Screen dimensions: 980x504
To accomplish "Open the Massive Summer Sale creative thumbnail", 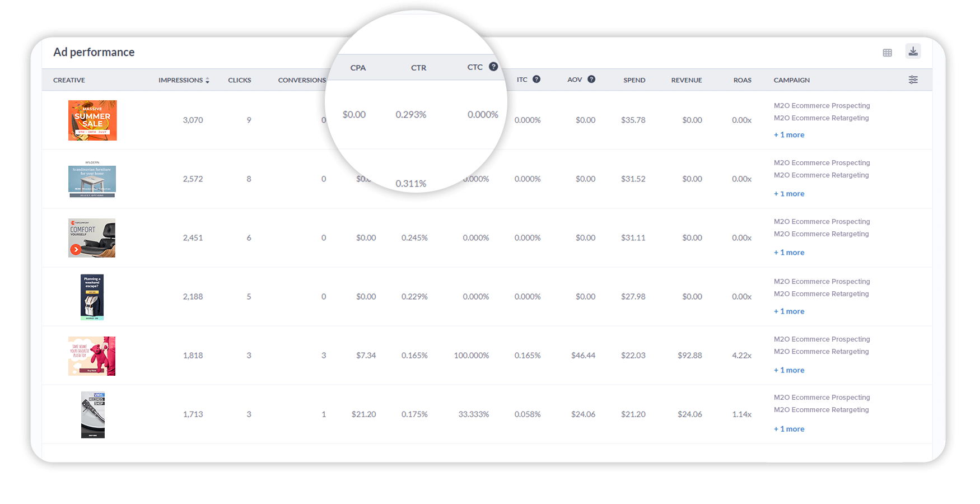I will pyautogui.click(x=92, y=120).
